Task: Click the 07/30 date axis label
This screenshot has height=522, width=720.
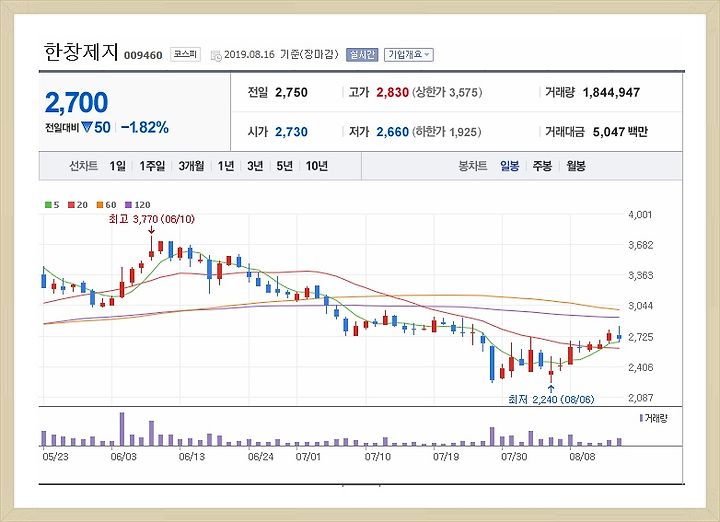Action: [514, 457]
